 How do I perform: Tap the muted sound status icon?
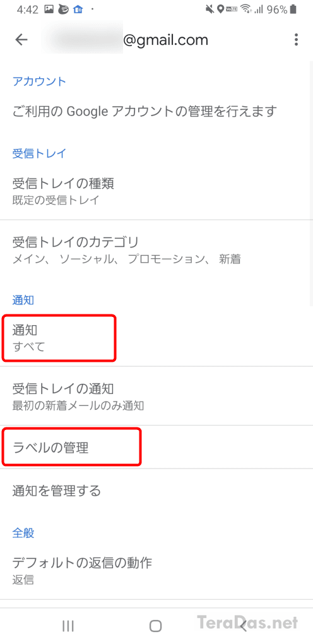click(210, 9)
